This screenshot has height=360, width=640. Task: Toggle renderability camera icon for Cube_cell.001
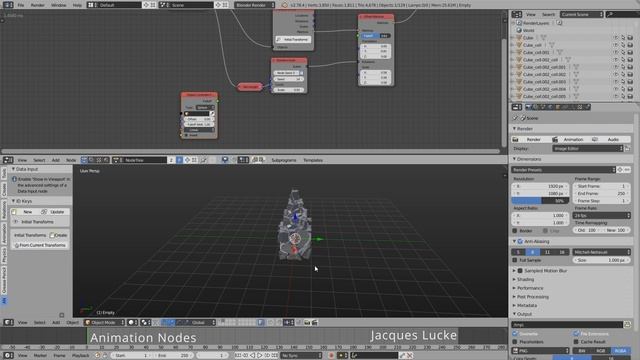630,52
